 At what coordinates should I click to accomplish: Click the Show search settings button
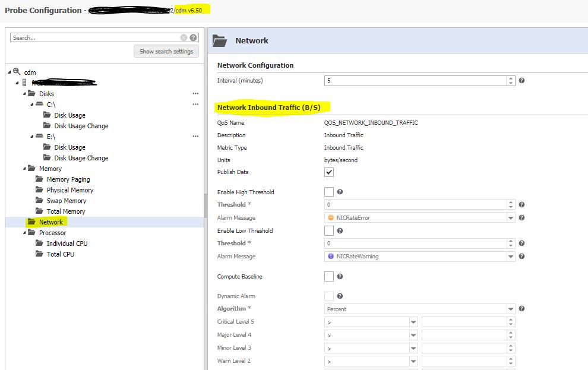pyautogui.click(x=165, y=51)
